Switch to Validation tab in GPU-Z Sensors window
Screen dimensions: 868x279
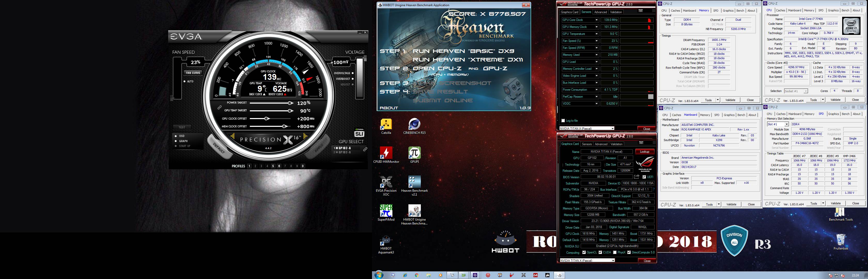click(616, 12)
